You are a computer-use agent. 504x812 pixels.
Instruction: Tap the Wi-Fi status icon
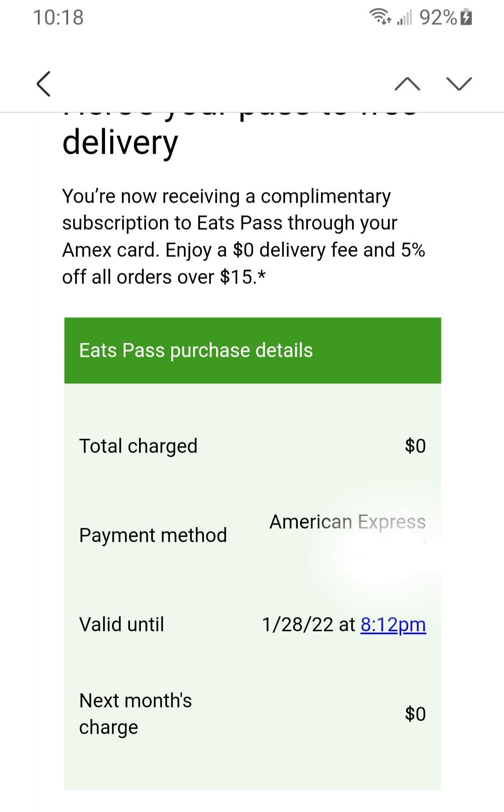click(381, 17)
